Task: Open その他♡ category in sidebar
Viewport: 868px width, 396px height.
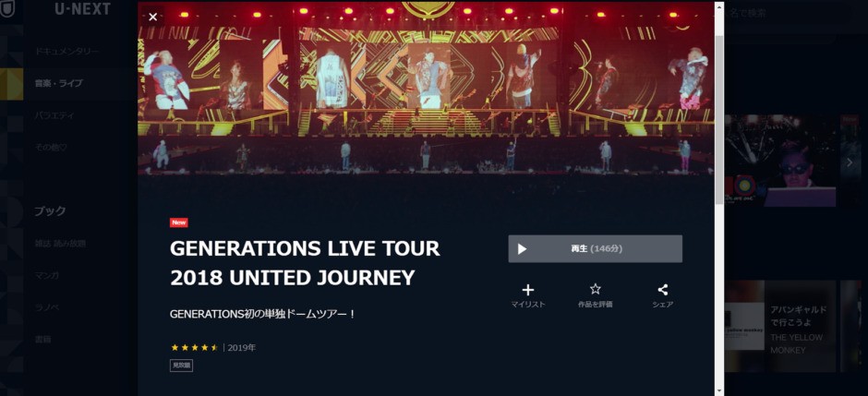Action: [51, 148]
